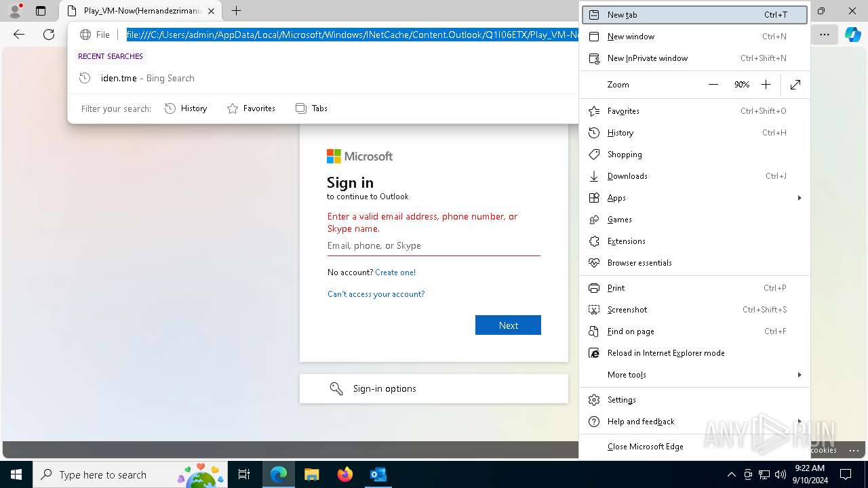Open the network tray icon
Image resolution: width=868 pixels, height=488 pixels.
click(x=764, y=474)
